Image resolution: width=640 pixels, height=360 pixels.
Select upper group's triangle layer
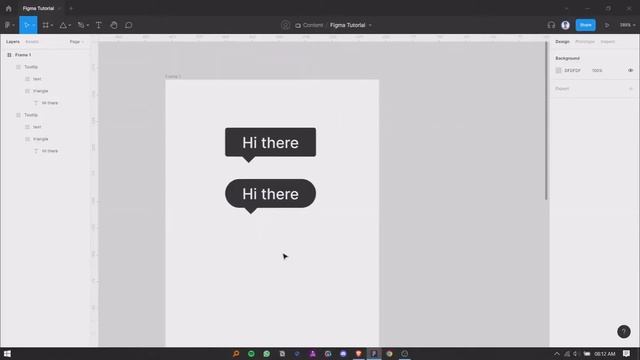40,91
